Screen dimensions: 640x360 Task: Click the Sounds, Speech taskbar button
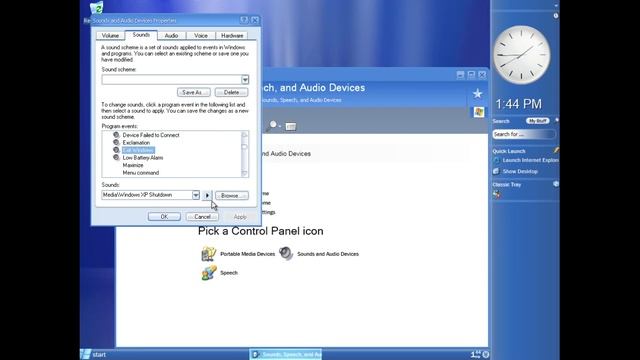coord(286,354)
